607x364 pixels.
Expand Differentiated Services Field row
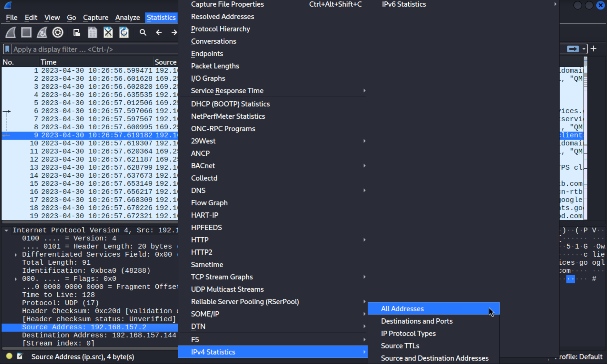point(16,255)
